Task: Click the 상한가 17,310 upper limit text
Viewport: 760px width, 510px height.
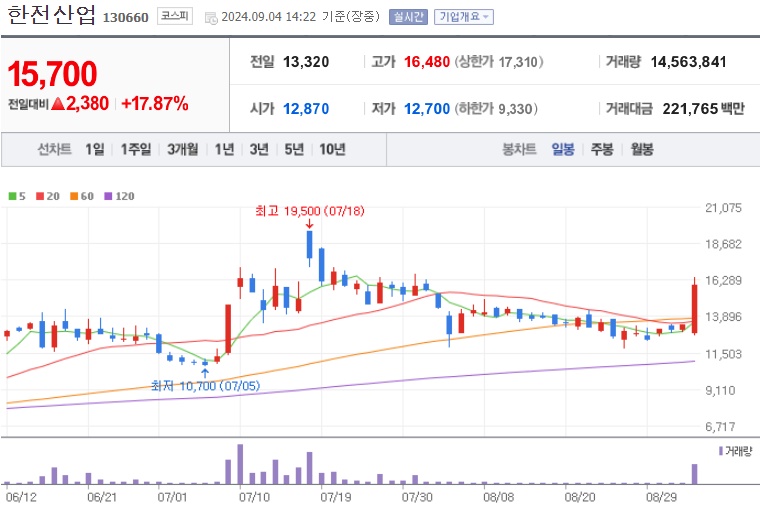Action: point(499,62)
